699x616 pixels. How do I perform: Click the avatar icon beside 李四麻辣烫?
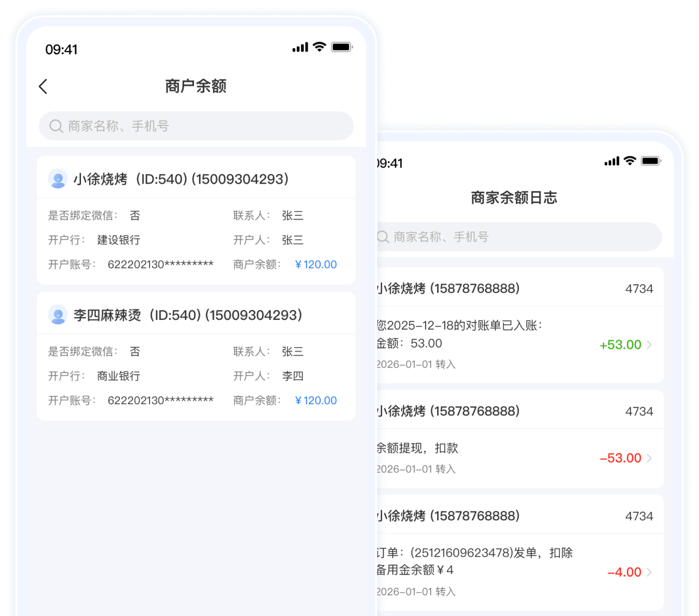[x=58, y=315]
